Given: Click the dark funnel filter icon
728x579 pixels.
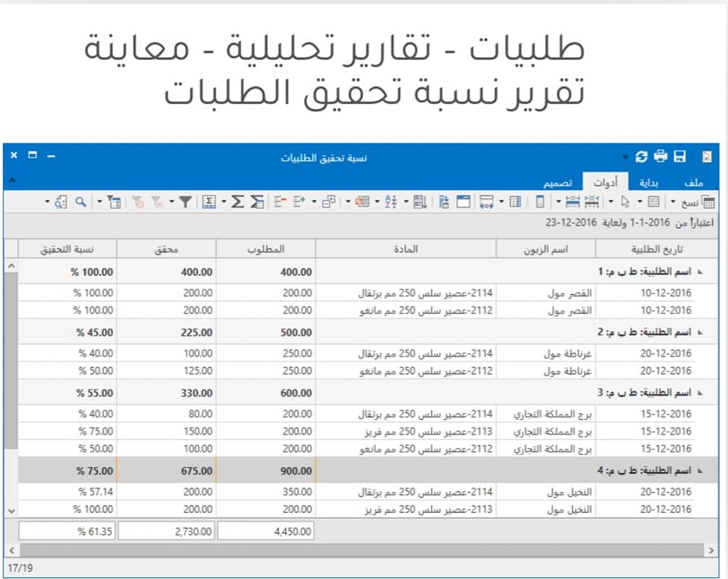Looking at the screenshot, I should click(185, 202).
